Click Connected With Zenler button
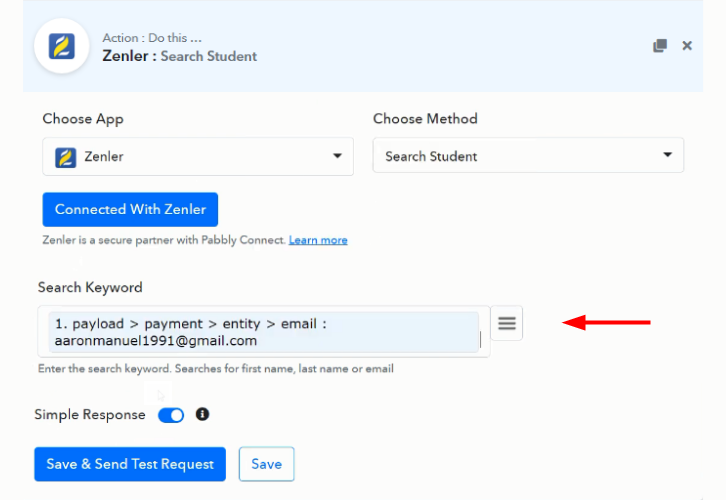726x500 pixels. tap(130, 209)
